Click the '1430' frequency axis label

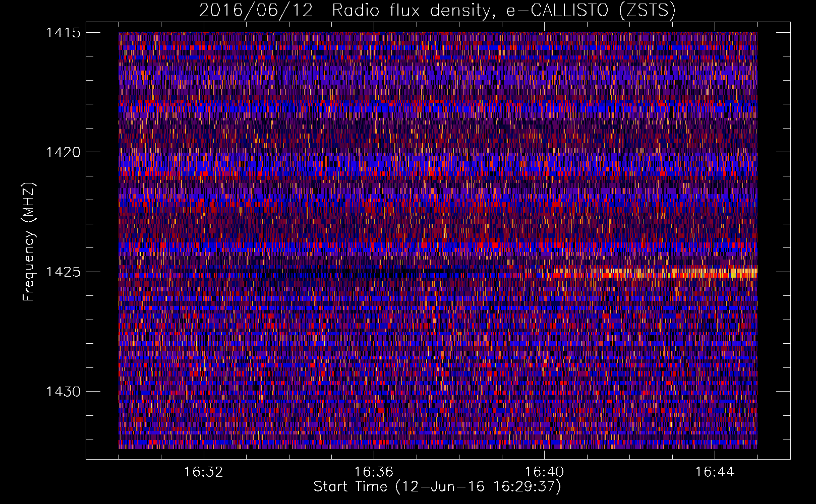point(63,392)
